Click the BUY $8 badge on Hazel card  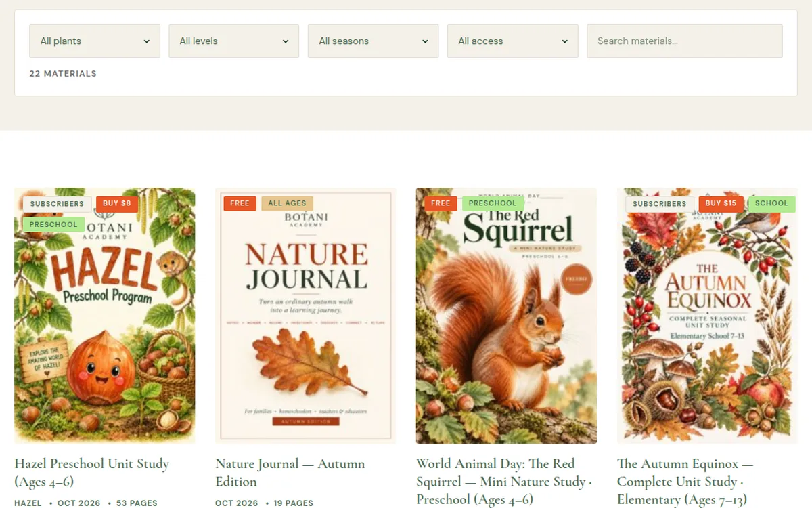pyautogui.click(x=117, y=203)
